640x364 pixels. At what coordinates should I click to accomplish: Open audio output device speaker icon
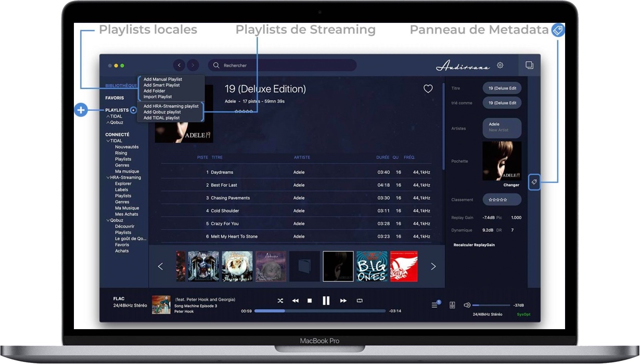452,305
